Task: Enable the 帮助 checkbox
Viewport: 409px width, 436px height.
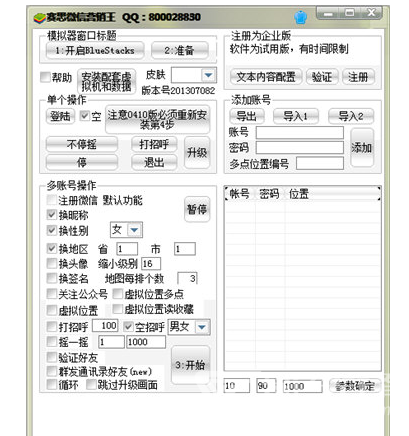Action: (45, 77)
